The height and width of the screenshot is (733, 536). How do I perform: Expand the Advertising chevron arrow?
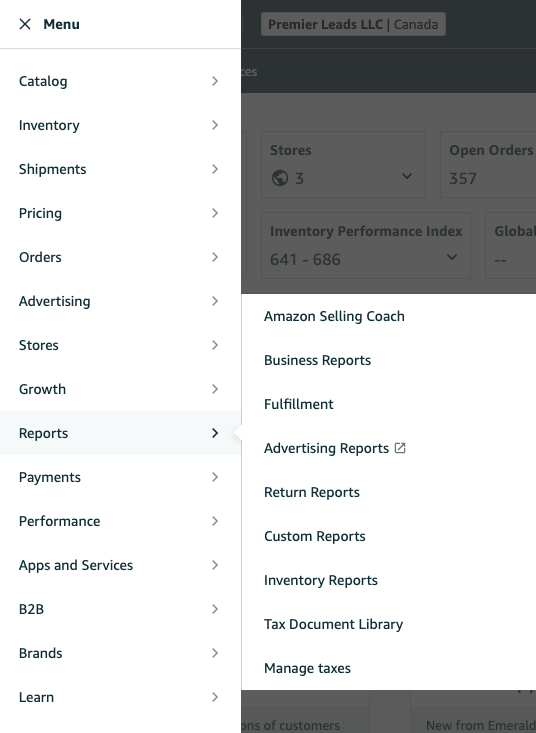[x=215, y=301]
